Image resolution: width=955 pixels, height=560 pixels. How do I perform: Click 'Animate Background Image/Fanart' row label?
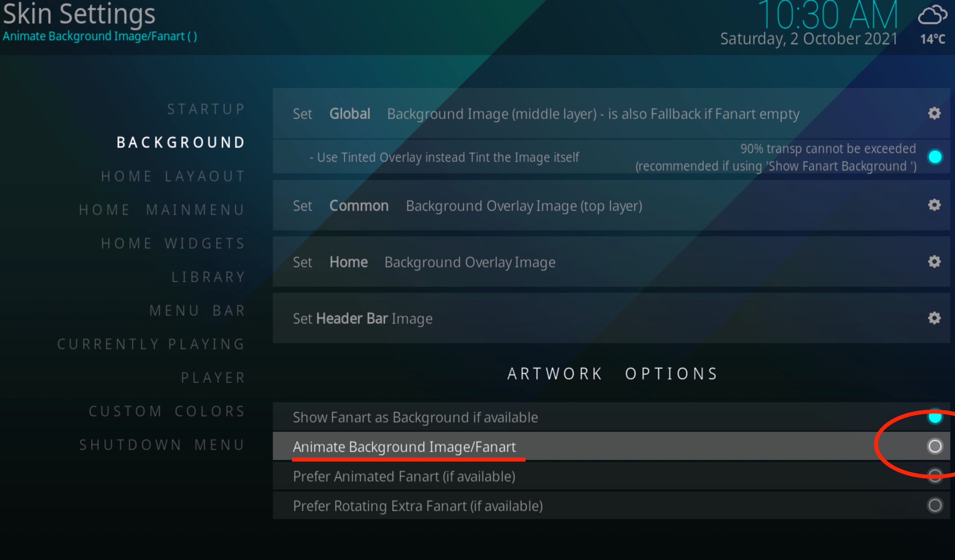tap(404, 447)
